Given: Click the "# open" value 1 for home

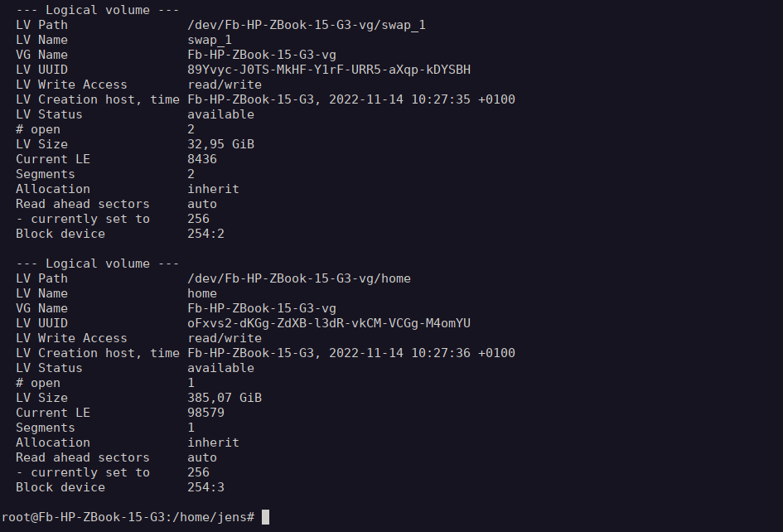Looking at the screenshot, I should click(x=191, y=383).
